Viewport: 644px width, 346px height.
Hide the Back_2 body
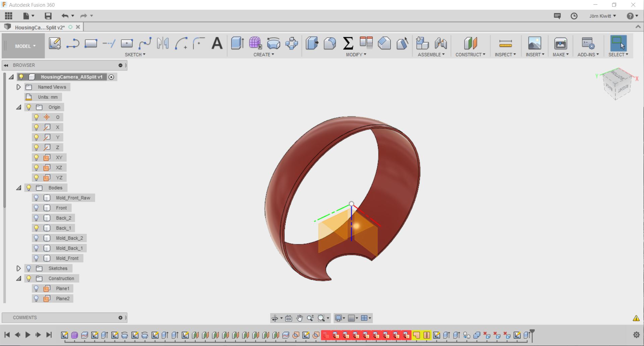[36, 218]
